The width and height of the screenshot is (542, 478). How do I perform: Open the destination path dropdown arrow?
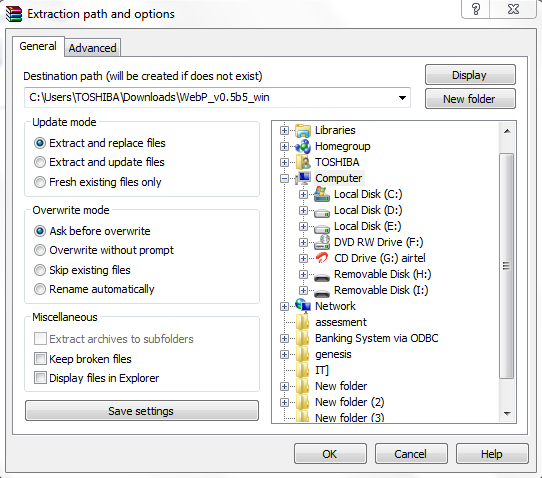tap(402, 98)
